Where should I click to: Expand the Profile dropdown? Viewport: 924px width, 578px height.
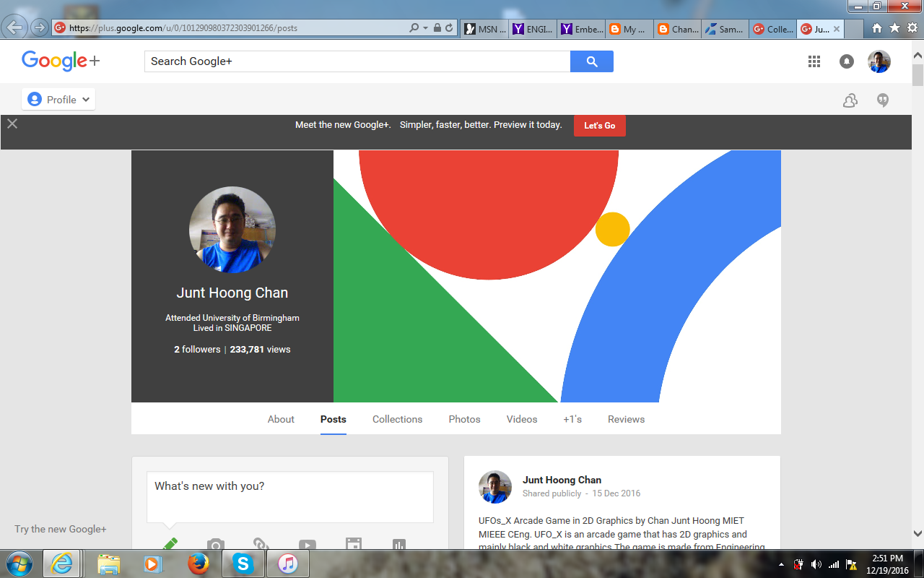coord(58,100)
